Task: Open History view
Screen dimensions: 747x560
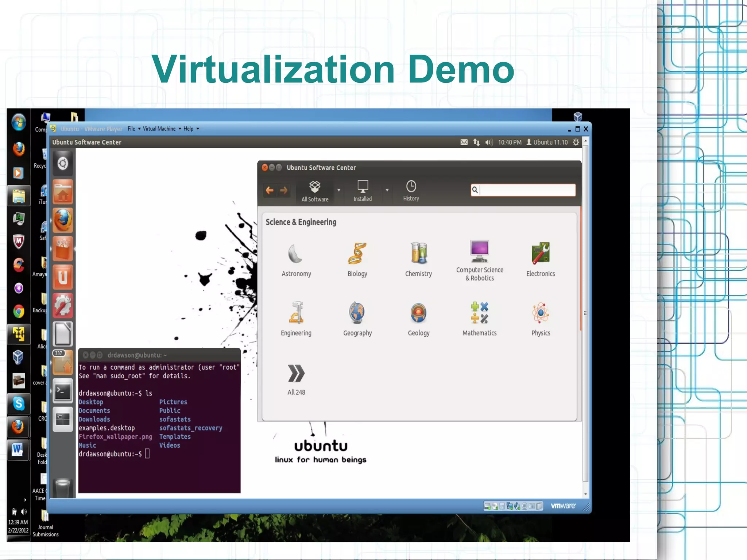Action: [x=411, y=191]
